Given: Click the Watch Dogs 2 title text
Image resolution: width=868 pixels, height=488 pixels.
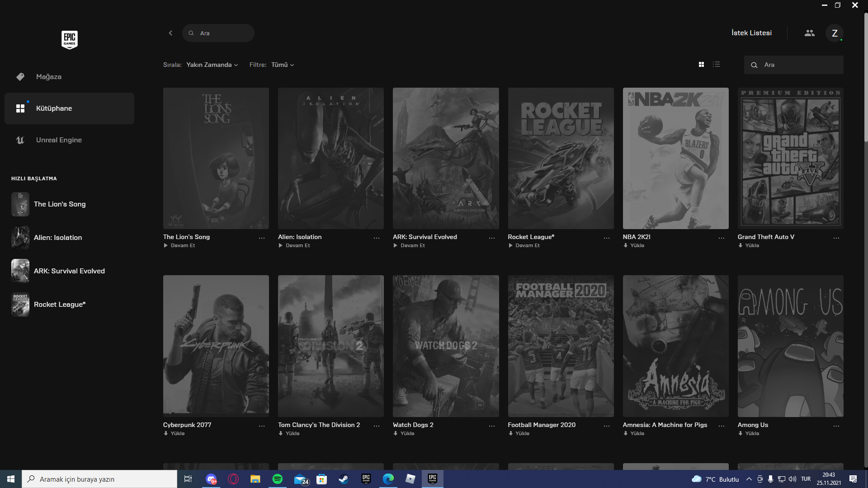Looking at the screenshot, I should tap(413, 425).
